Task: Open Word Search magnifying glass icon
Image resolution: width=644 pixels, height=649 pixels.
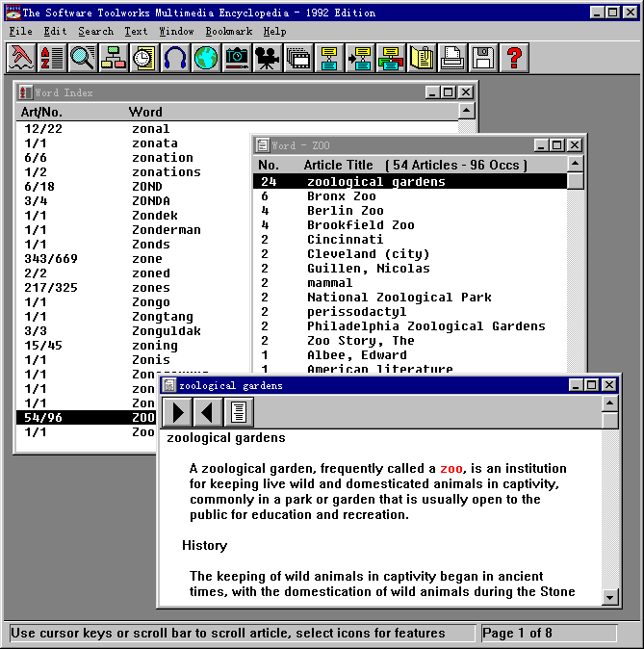Action: point(83,58)
